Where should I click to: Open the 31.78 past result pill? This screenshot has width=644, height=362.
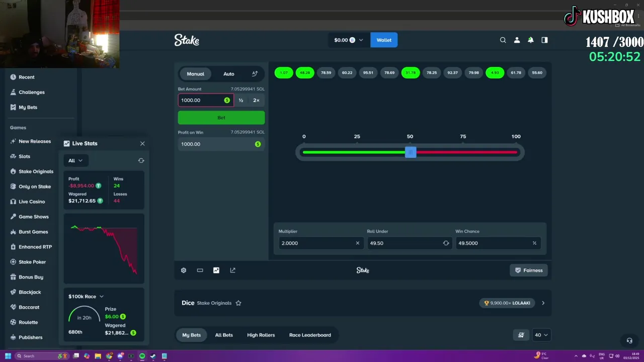click(411, 73)
